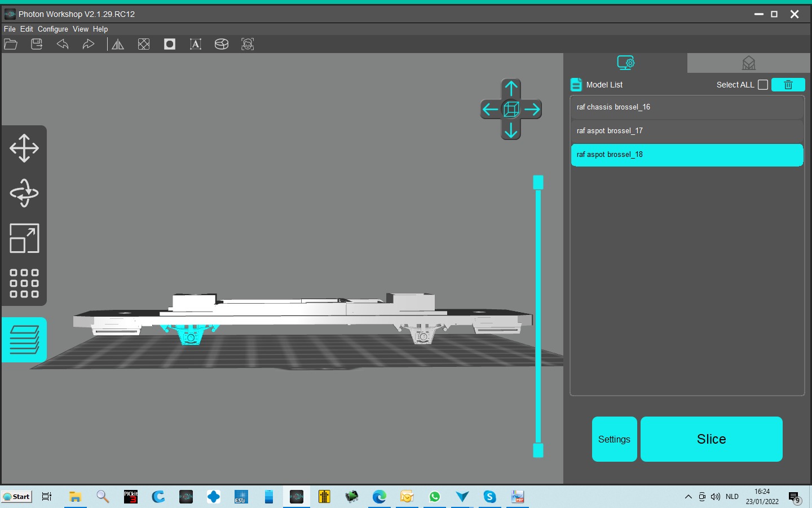The width and height of the screenshot is (812, 508).
Task: Toggle the highlighted layer view tool
Action: click(24, 340)
